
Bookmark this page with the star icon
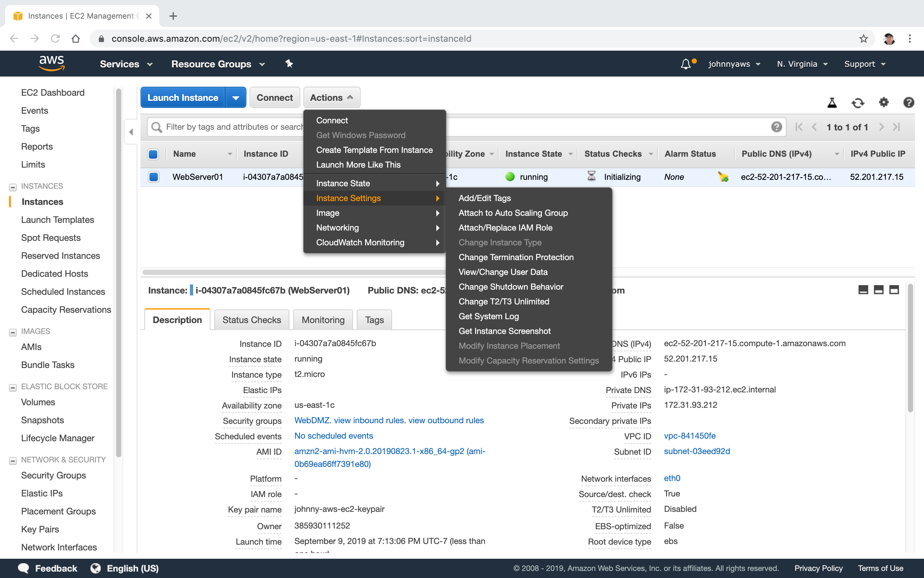coord(863,39)
